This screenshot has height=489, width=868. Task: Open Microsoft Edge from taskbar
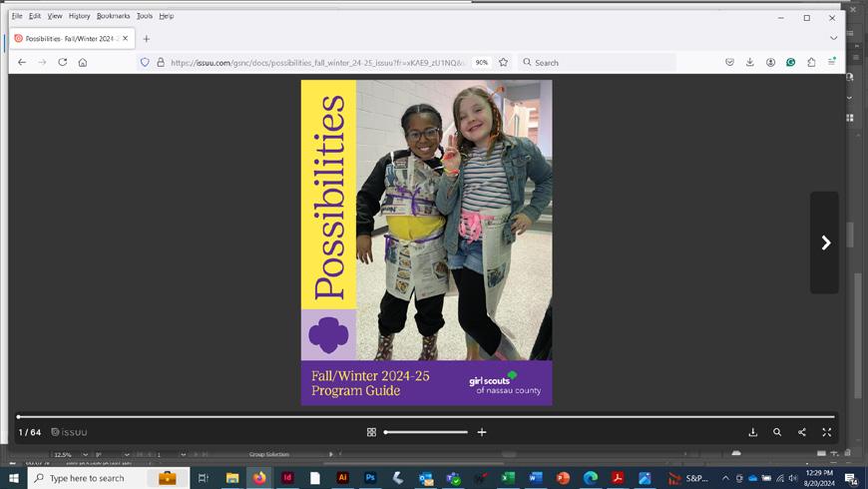(590, 478)
